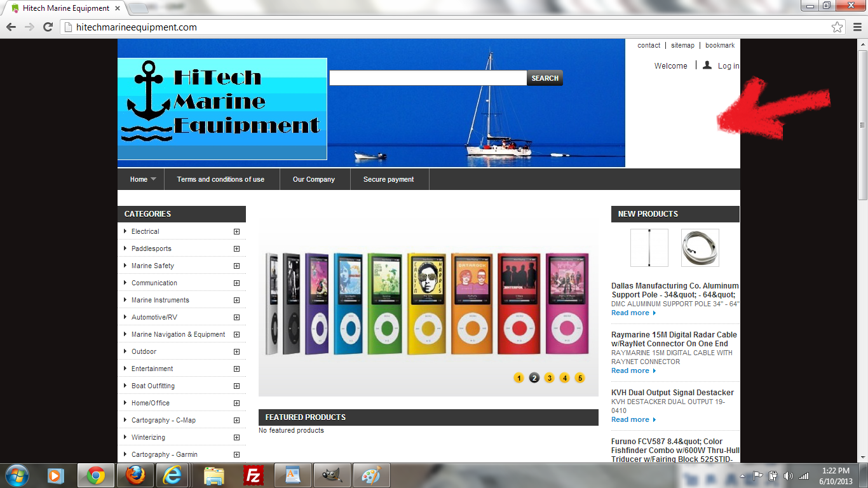The height and width of the screenshot is (488, 868).
Task: Click the volume speaker tray icon
Action: click(x=789, y=476)
